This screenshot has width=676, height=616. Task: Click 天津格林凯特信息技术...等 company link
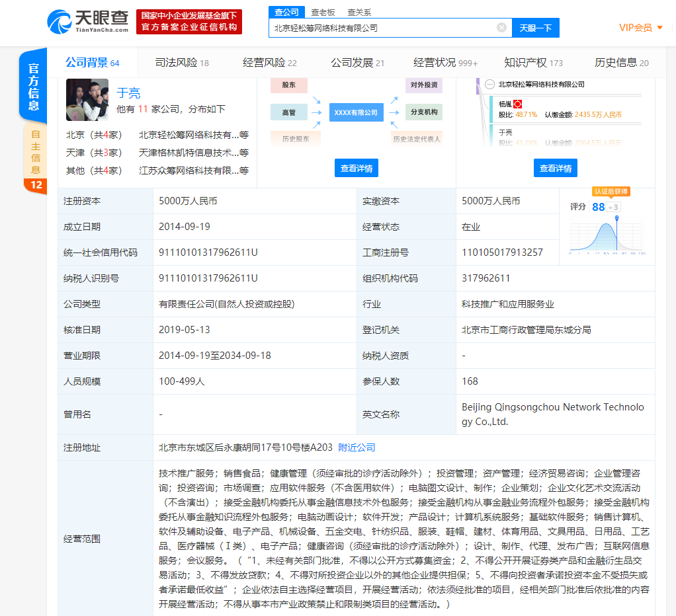(194, 153)
